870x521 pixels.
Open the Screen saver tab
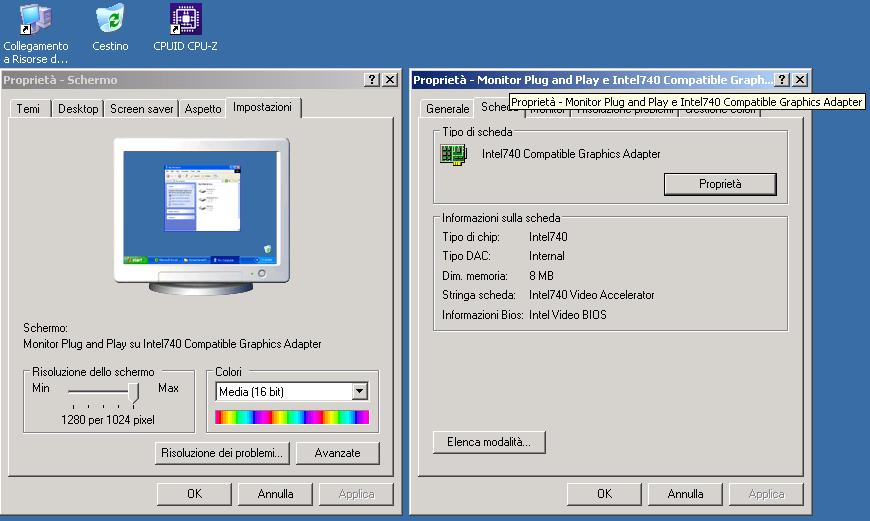point(141,109)
